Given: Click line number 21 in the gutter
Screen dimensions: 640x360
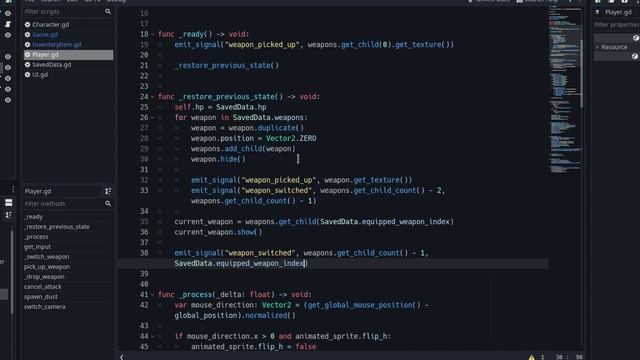Looking at the screenshot, I should 144,66.
